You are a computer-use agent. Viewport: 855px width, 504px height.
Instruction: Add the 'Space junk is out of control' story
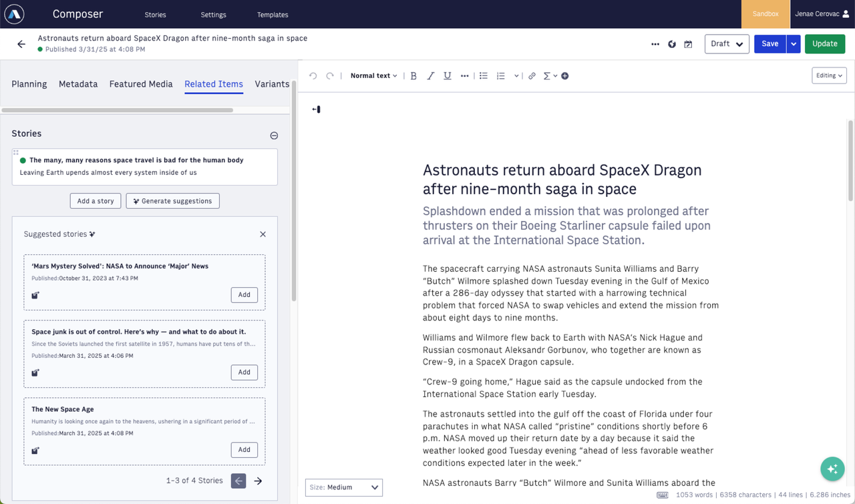(x=244, y=372)
